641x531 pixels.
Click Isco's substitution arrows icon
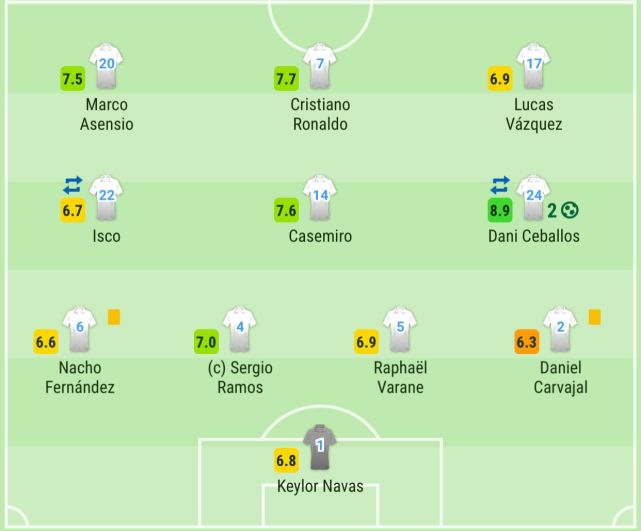(73, 185)
